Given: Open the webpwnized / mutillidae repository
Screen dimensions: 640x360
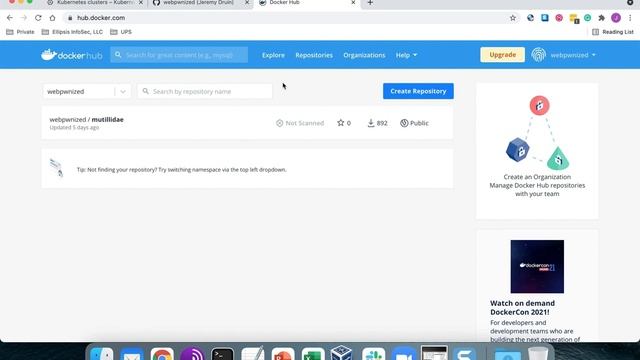Looking at the screenshot, I should coord(87,120).
